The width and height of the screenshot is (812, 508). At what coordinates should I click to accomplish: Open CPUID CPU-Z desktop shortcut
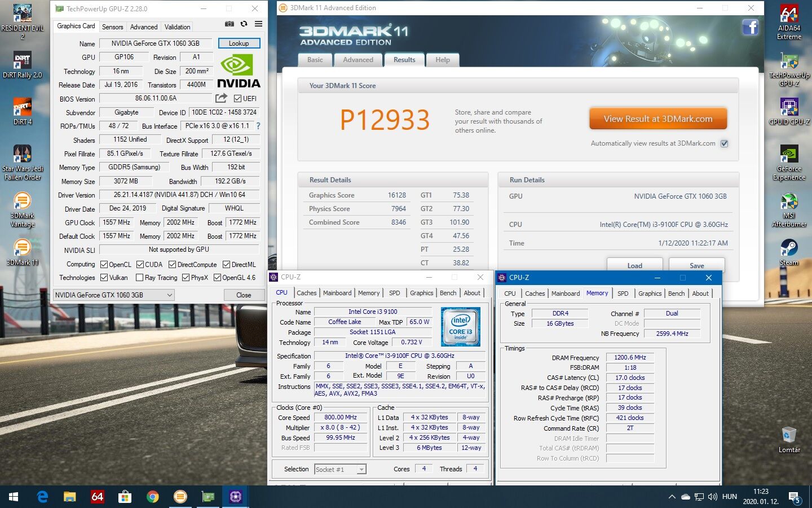pyautogui.click(x=789, y=111)
